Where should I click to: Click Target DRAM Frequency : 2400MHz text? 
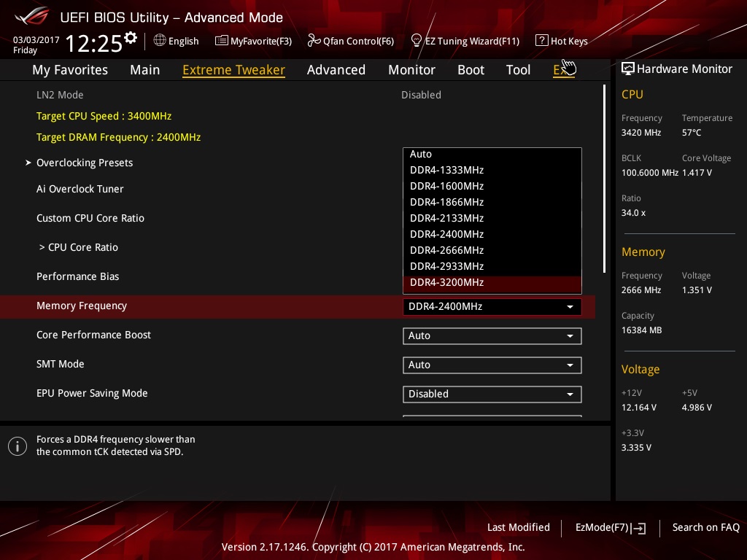pyautogui.click(x=119, y=137)
